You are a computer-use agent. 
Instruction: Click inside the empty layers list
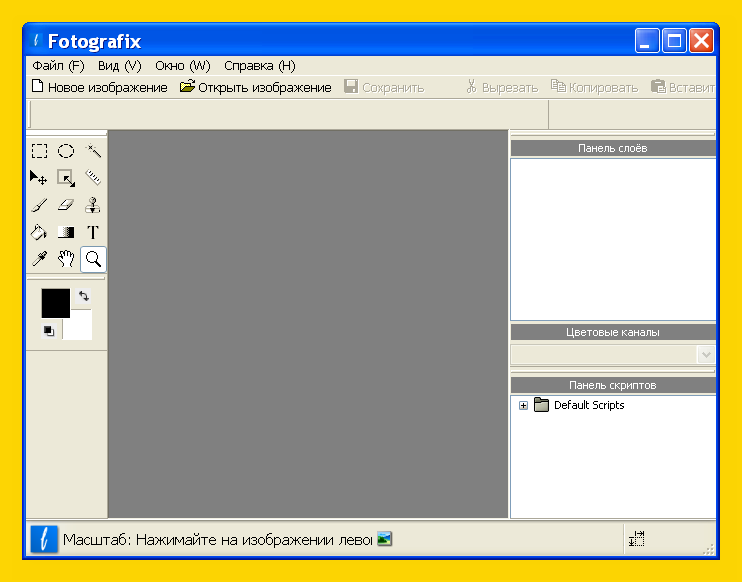(613, 239)
